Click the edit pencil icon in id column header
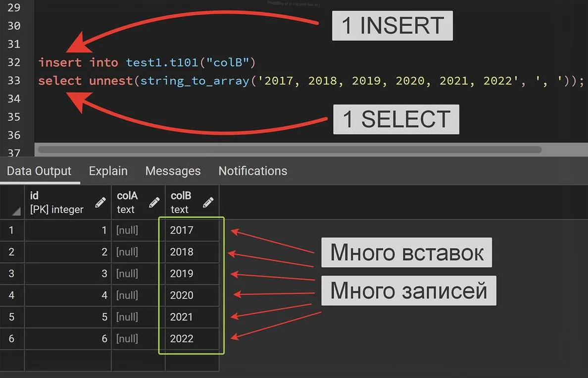Viewport: 588px width, 378px height. 100,202
